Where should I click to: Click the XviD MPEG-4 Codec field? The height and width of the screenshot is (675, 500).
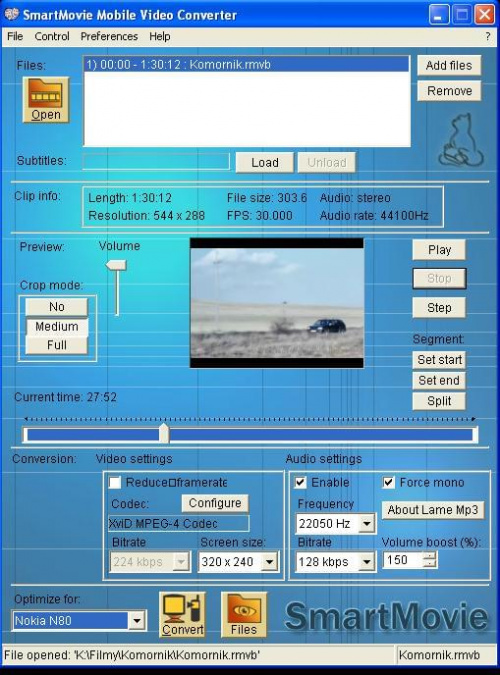tap(178, 524)
